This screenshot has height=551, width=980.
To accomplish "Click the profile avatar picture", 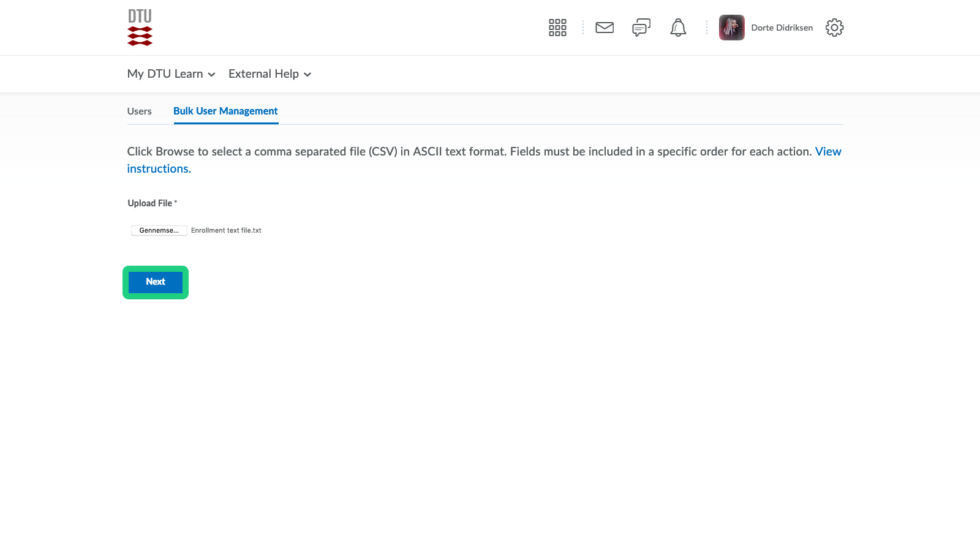I will click(731, 28).
